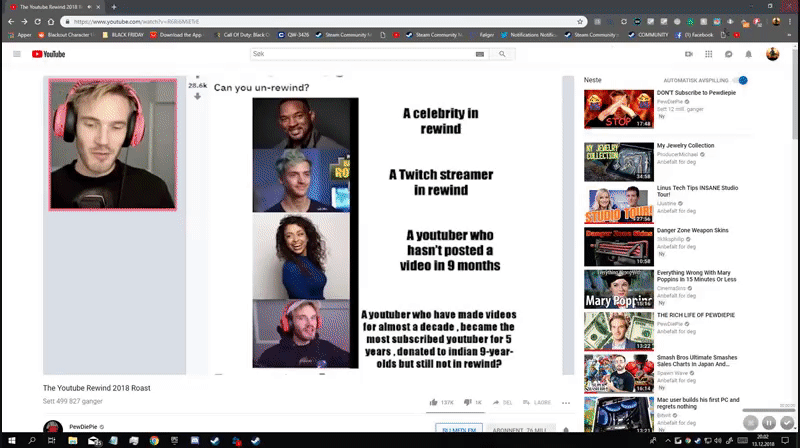Click the recorder overlay cancel button
Viewport: 800px width, 448px height.
pos(751,422)
